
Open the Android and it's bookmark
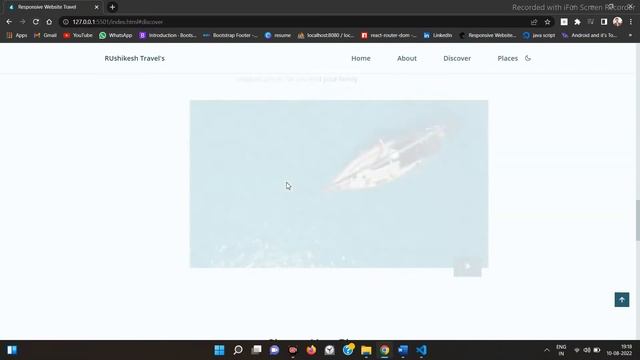coord(589,36)
